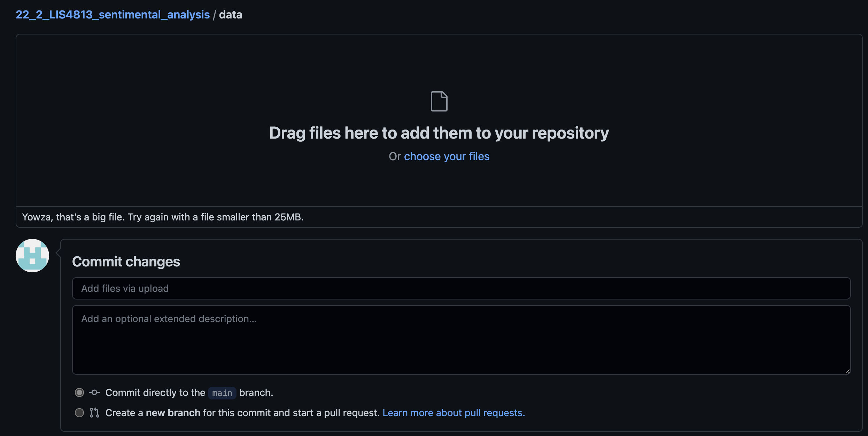Click the git commit icon

point(94,392)
